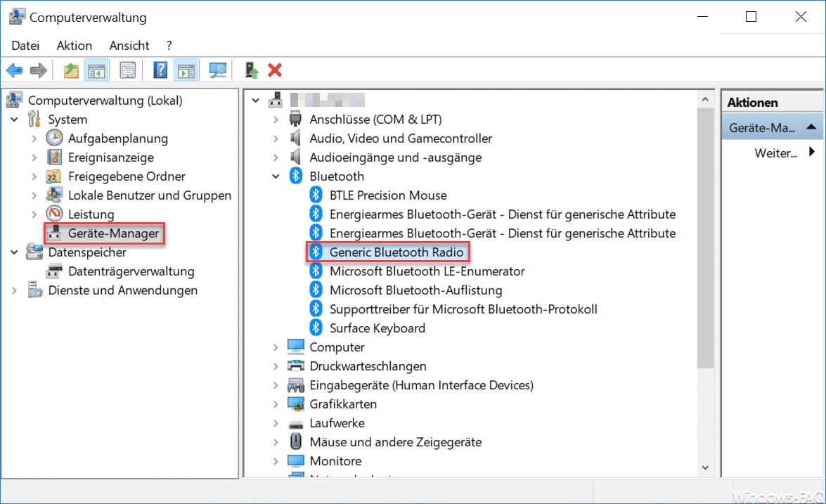The width and height of the screenshot is (826, 504).
Task: Toggle the action pane toolbar icon
Action: click(186, 70)
